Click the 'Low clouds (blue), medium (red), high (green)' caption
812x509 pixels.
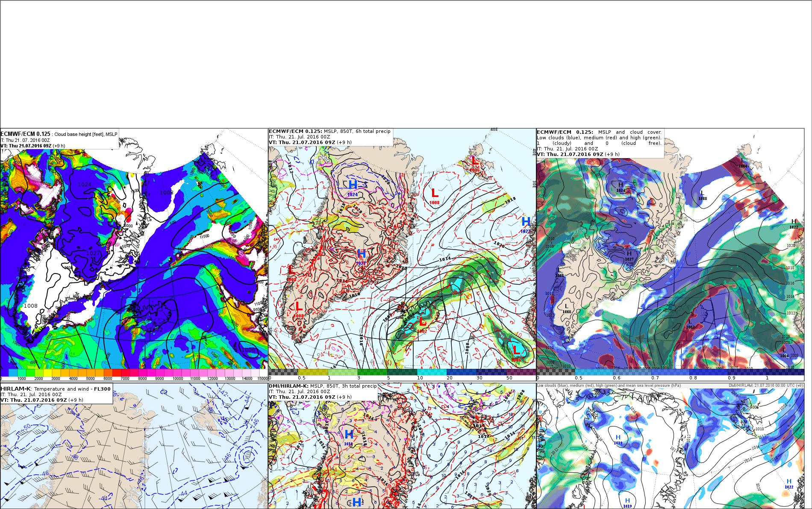click(609, 385)
